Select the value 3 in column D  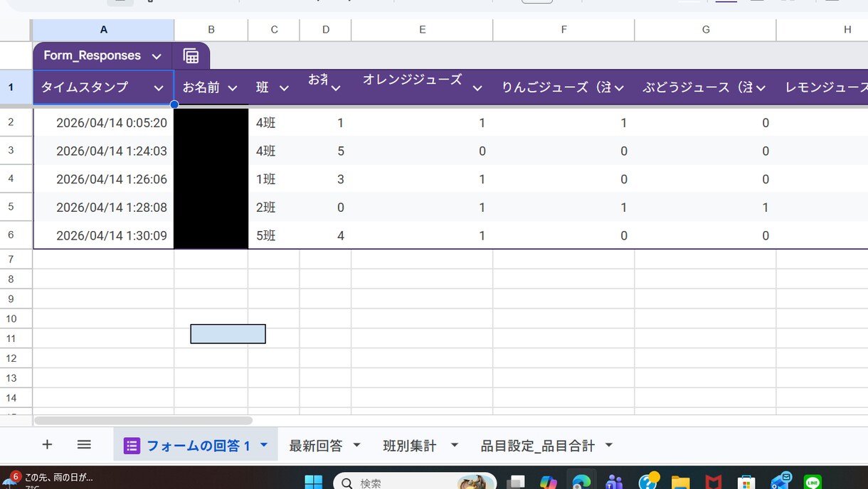[x=325, y=179]
